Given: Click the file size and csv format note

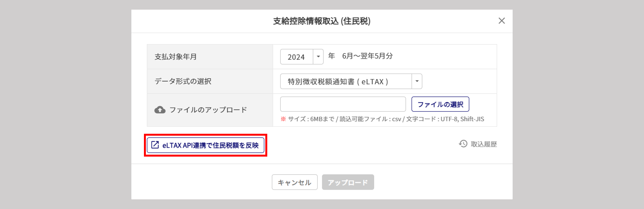Looking at the screenshot, I should point(386,119).
